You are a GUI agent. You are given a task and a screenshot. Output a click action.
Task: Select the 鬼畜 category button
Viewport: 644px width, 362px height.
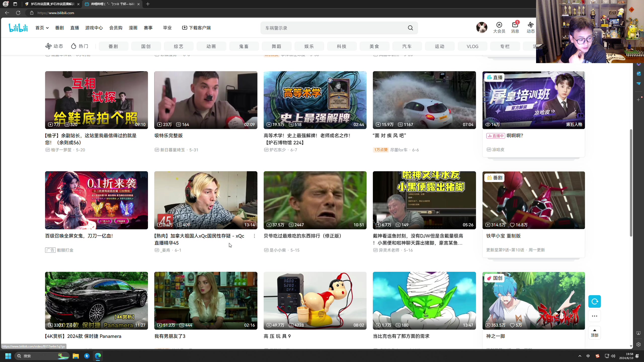coord(244,46)
